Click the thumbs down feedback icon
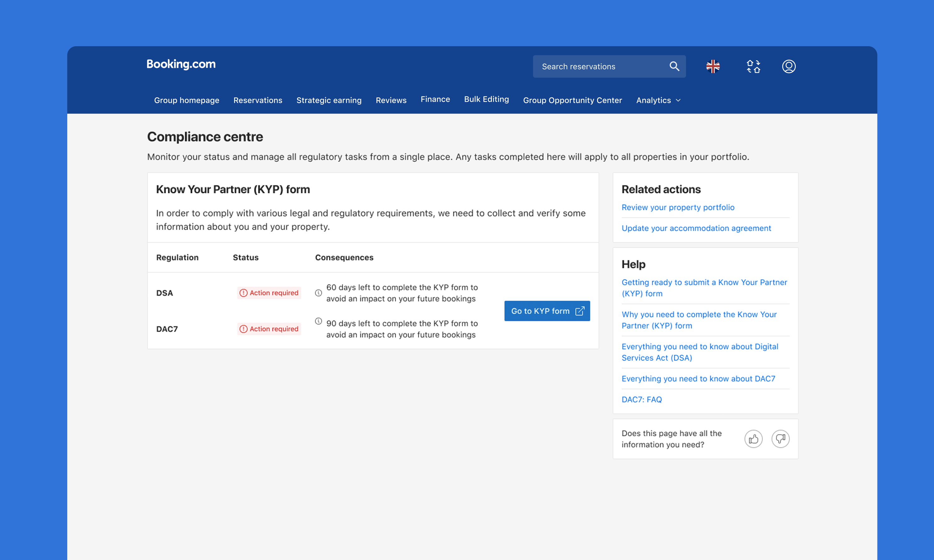 pyautogui.click(x=780, y=439)
